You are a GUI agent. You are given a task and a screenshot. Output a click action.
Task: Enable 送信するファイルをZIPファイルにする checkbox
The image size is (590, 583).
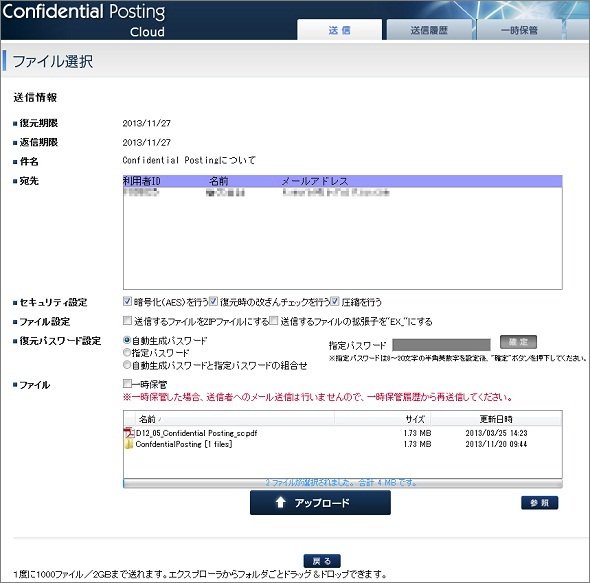click(128, 321)
